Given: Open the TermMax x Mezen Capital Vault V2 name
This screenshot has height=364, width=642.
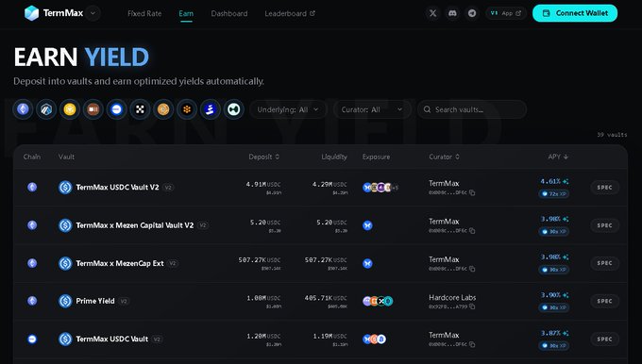Looking at the screenshot, I should tap(135, 225).
